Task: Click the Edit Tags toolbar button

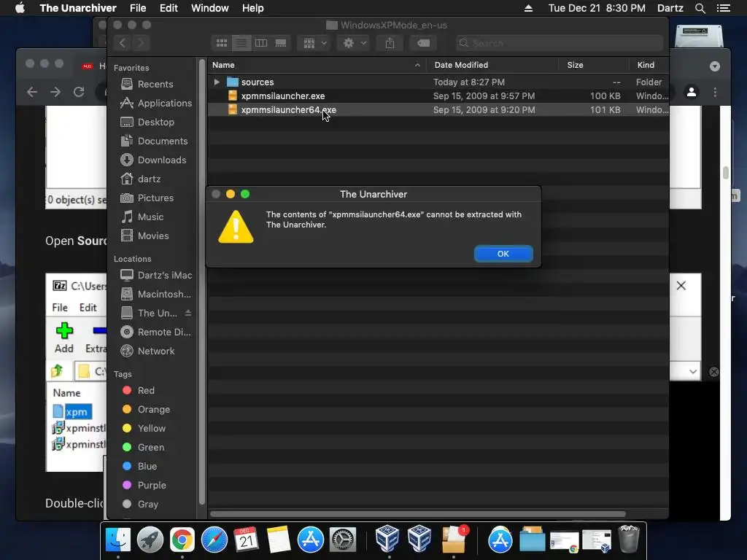Action: tap(423, 43)
